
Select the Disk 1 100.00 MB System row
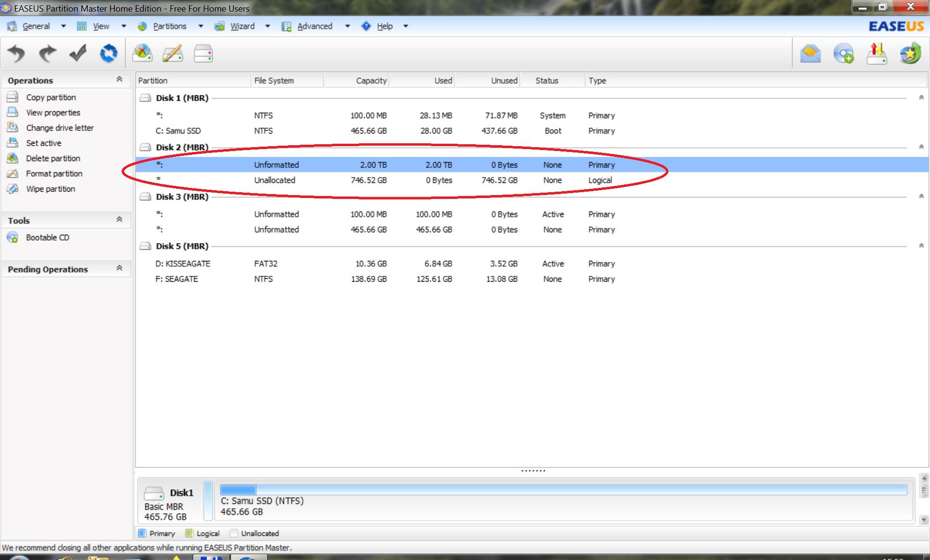(532, 115)
